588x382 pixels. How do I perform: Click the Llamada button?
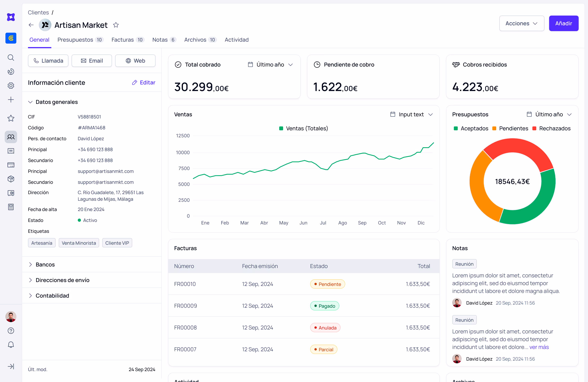48,61
